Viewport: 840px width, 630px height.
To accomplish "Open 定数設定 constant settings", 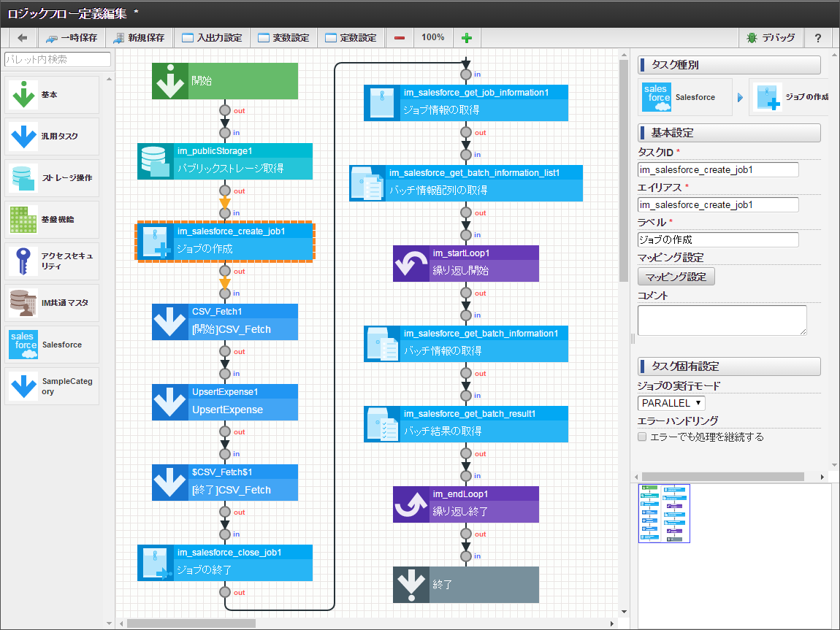I will pos(351,38).
